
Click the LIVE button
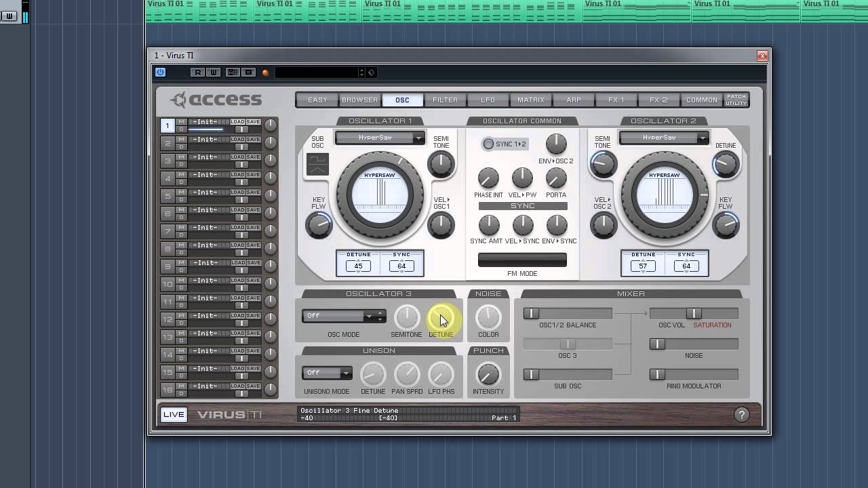[174, 415]
